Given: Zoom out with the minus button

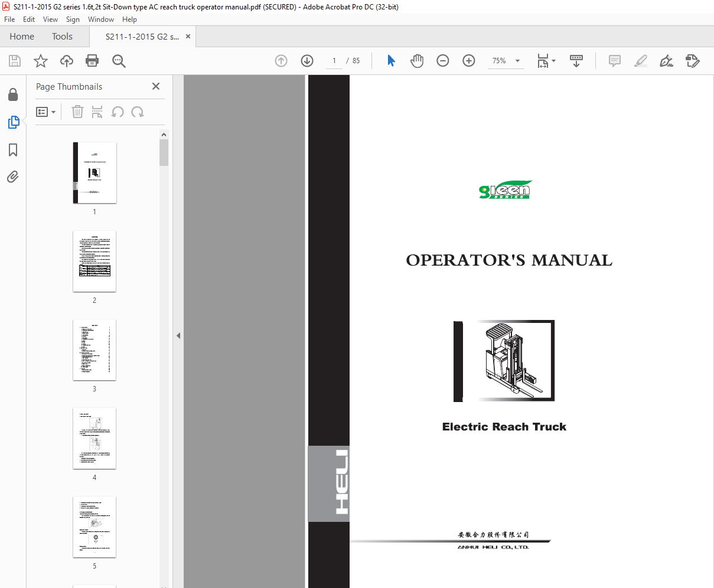Looking at the screenshot, I should click(443, 61).
